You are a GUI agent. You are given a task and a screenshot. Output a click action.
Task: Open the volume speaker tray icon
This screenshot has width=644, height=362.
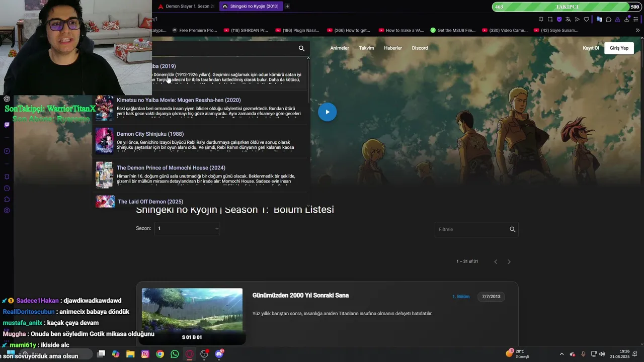(x=602, y=354)
